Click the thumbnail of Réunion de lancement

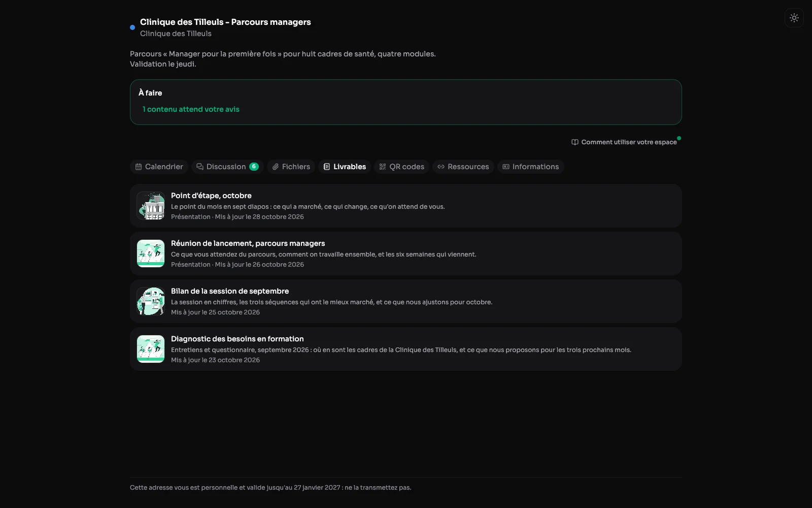coord(151,253)
